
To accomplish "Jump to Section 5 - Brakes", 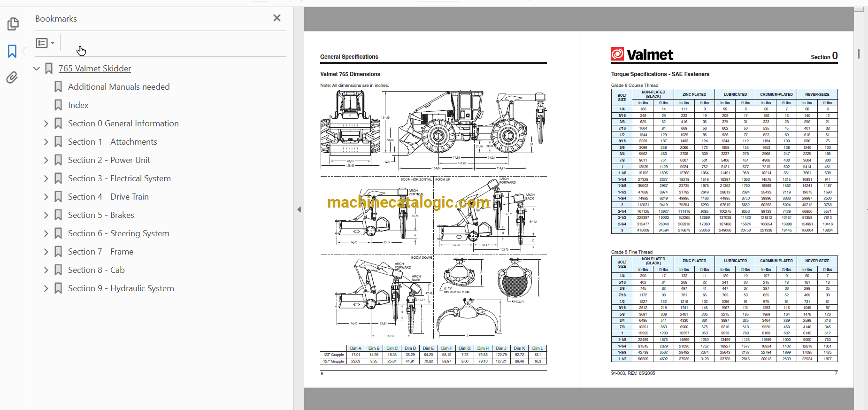I will [x=101, y=215].
